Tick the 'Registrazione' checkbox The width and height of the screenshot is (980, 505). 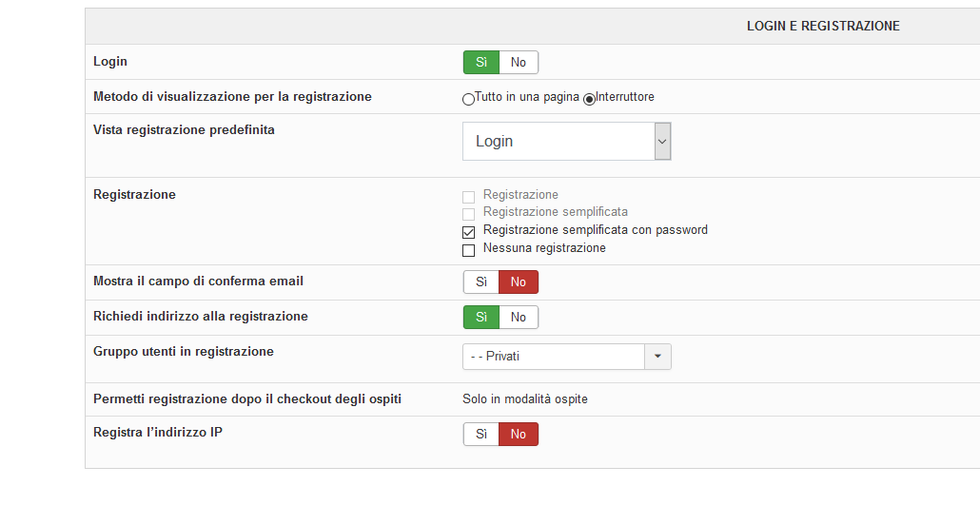point(468,197)
